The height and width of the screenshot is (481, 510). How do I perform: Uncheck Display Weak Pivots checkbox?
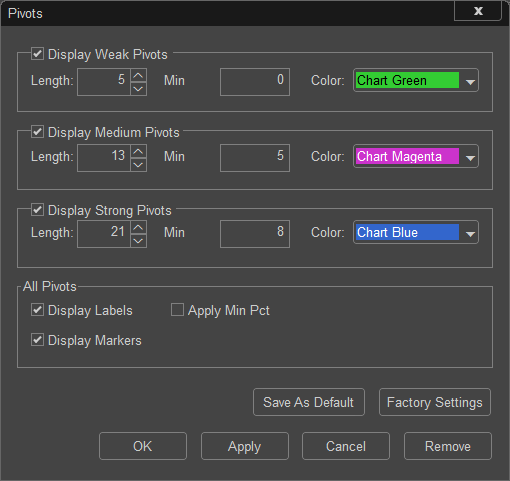tap(37, 54)
